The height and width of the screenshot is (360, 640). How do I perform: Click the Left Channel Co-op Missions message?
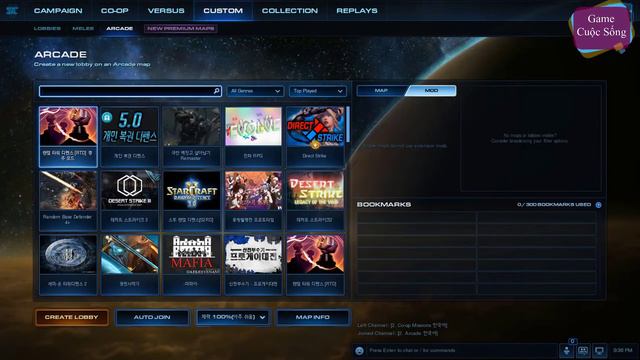(x=402, y=325)
